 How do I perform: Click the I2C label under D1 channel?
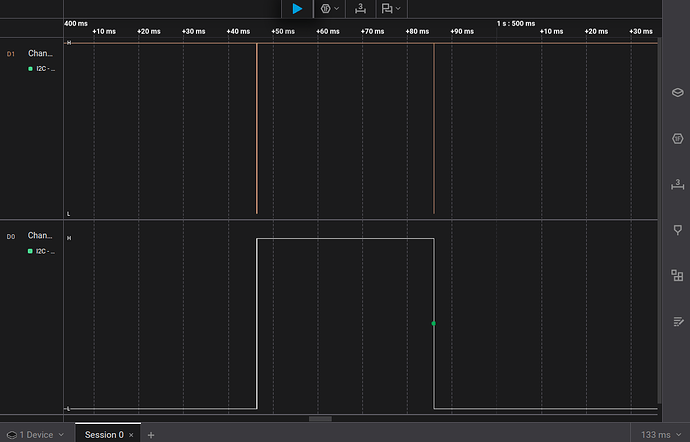[x=46, y=69]
